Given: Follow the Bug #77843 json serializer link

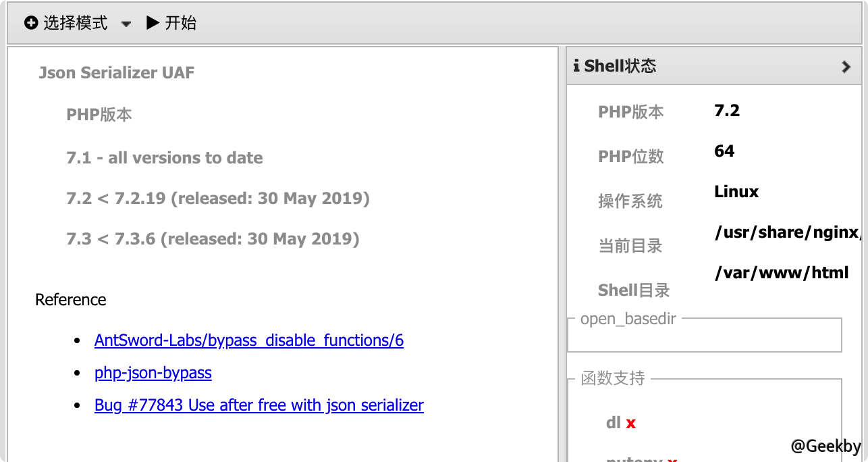Looking at the screenshot, I should pyautogui.click(x=259, y=405).
